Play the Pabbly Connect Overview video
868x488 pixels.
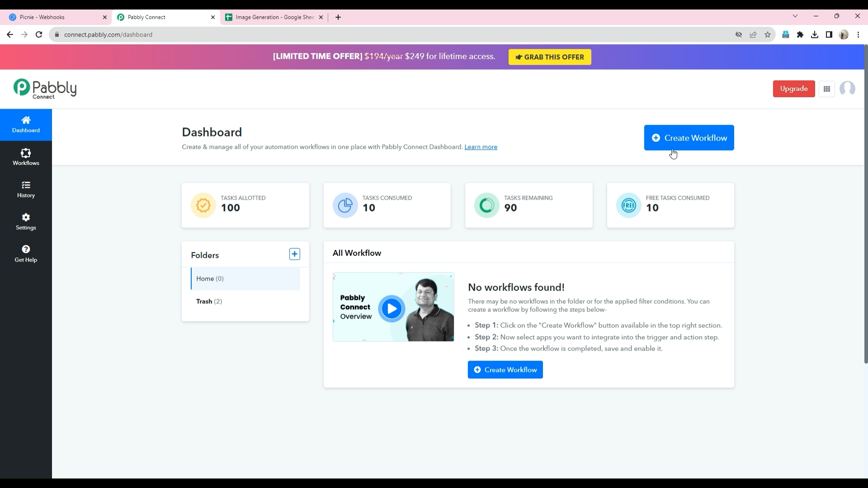392,309
